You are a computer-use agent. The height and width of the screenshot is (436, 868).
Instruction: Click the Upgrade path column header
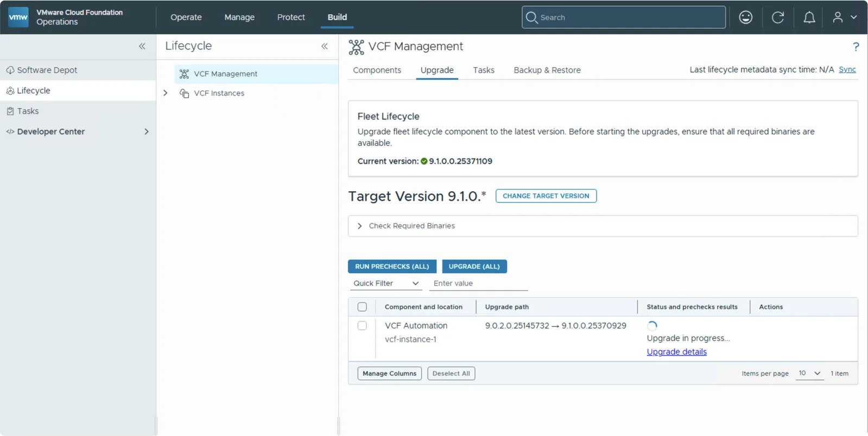click(x=507, y=307)
